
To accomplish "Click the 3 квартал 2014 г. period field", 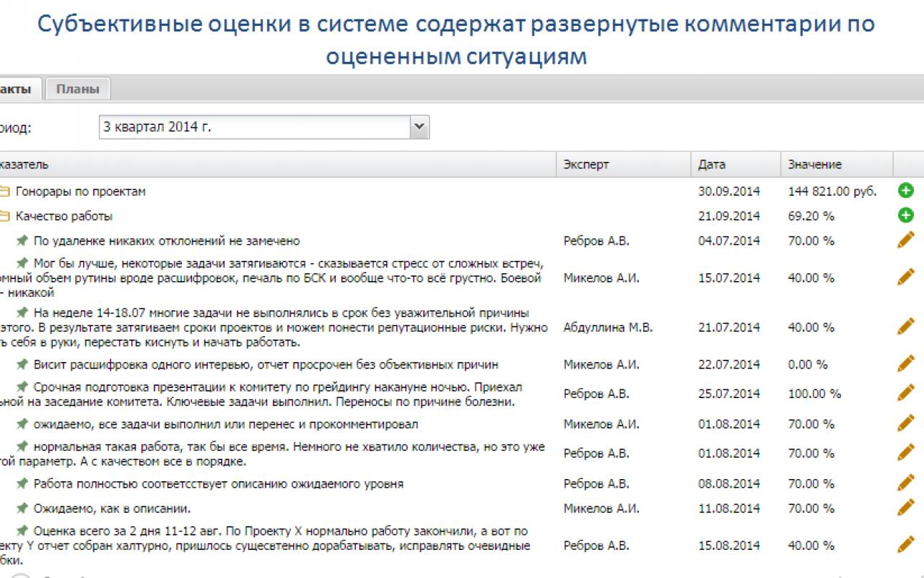I will [255, 126].
